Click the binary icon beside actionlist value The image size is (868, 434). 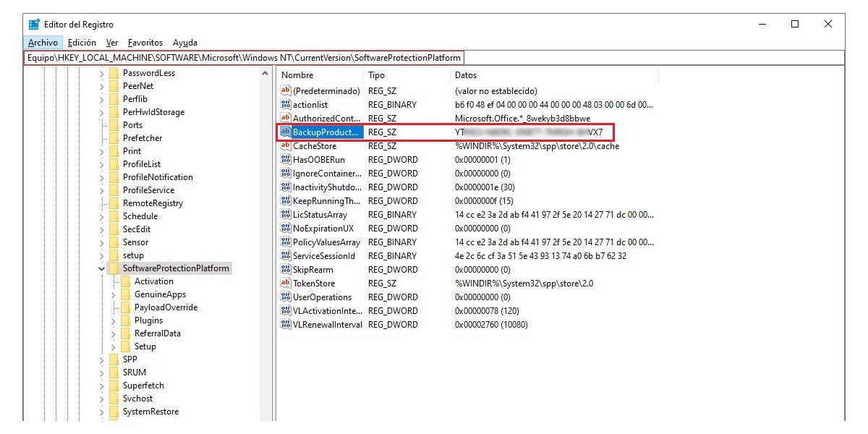[x=285, y=105]
